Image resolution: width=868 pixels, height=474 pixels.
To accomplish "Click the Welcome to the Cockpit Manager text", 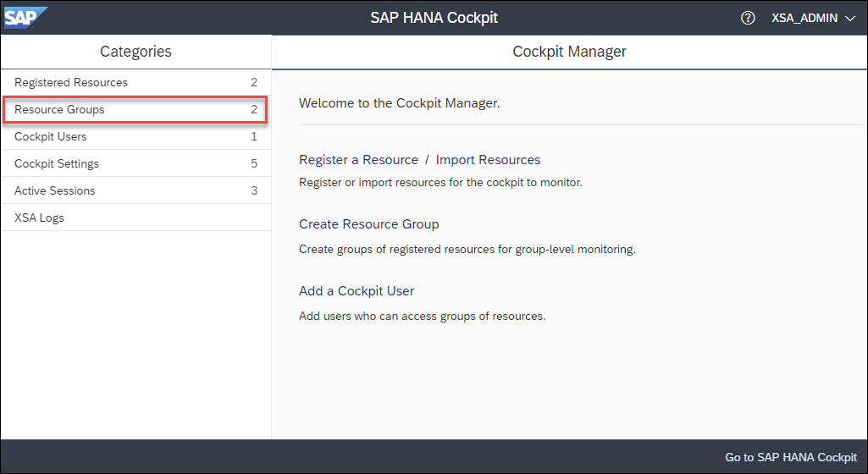I will [x=399, y=103].
